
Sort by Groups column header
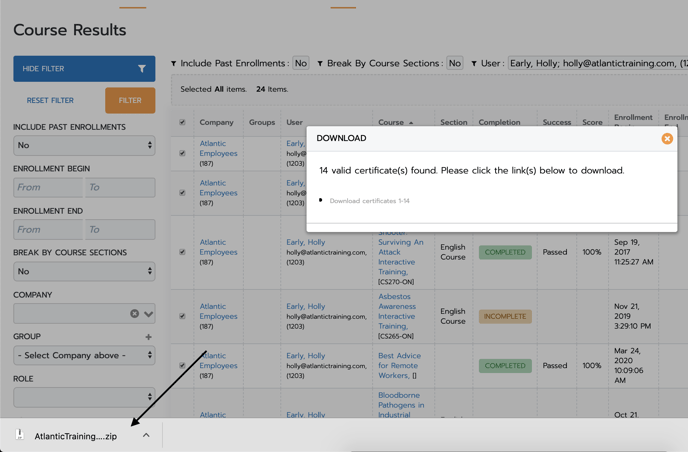click(262, 122)
